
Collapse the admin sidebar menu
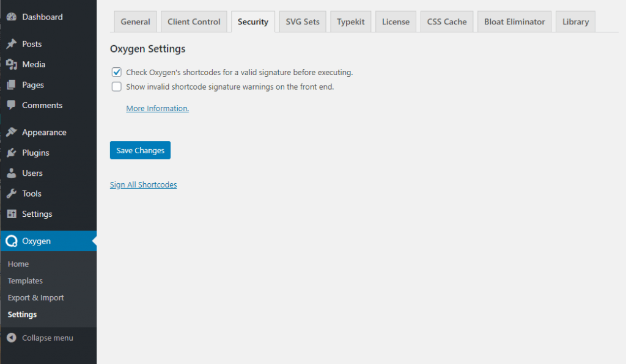40,338
